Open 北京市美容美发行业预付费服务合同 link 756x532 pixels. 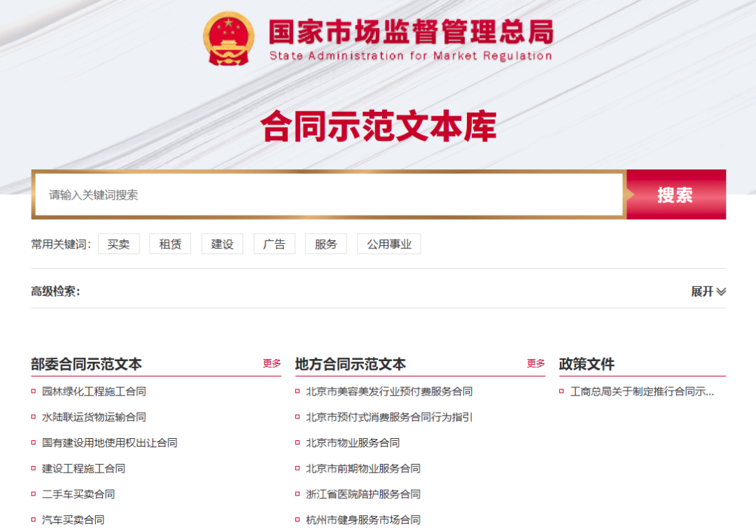pos(389,391)
